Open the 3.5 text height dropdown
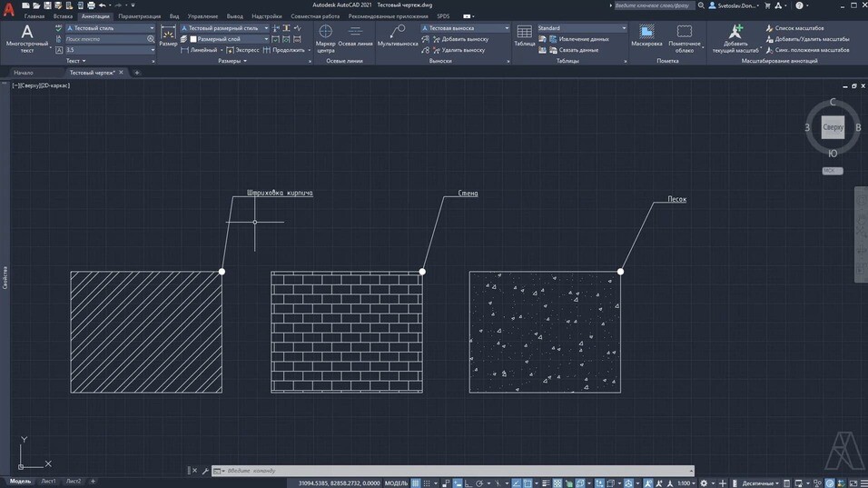The width and height of the screenshot is (868, 488). (110, 50)
